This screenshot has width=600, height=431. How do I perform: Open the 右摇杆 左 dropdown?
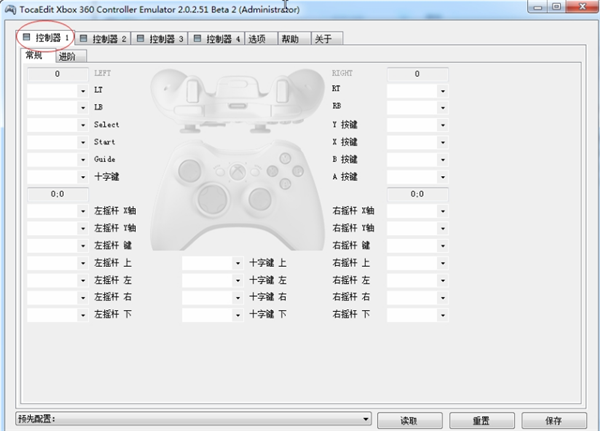tap(417, 281)
